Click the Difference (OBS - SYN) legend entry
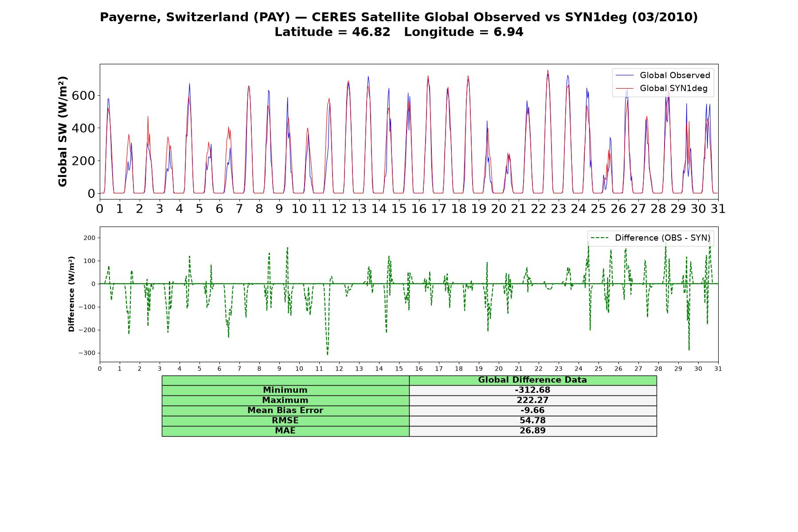The image size is (798, 532). tap(662, 238)
